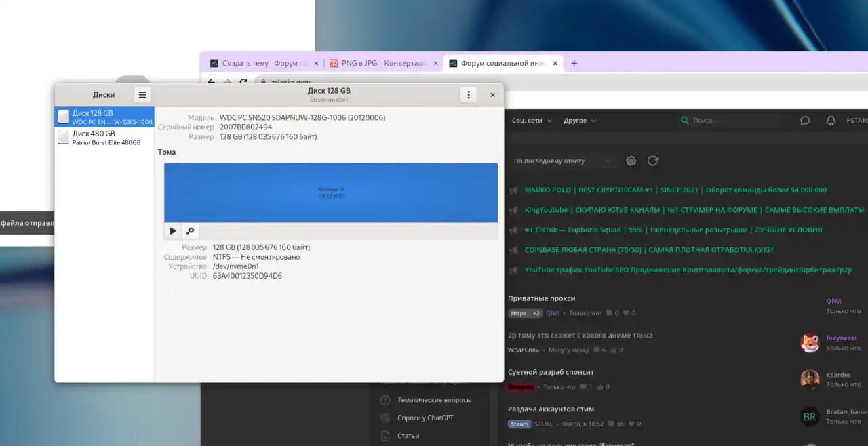Open the foxynesss user profile name
The image size is (868, 446).
click(841, 338)
